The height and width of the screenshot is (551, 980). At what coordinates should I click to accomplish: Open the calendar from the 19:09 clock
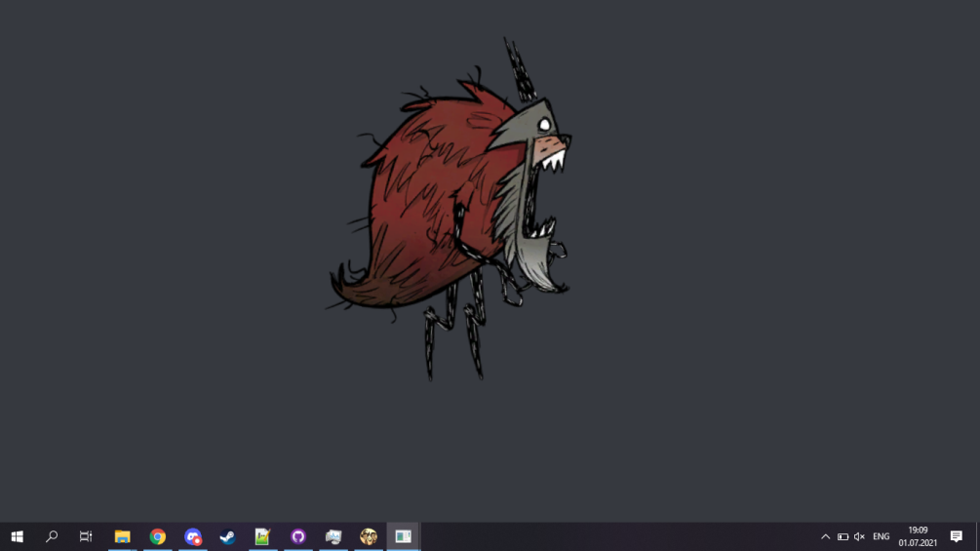click(918, 536)
